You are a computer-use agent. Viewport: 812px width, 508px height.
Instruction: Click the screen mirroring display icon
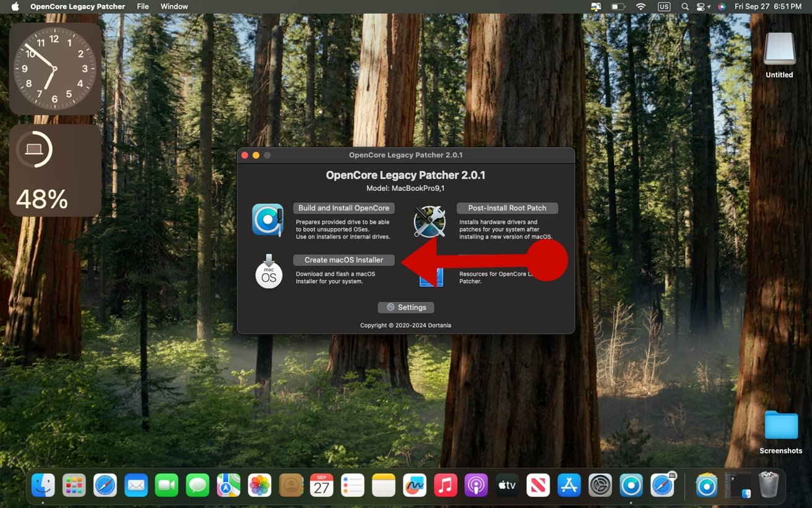(596, 6)
